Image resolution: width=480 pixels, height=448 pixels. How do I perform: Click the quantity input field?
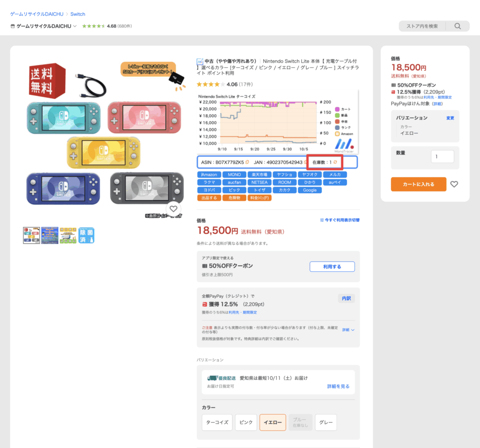442,157
